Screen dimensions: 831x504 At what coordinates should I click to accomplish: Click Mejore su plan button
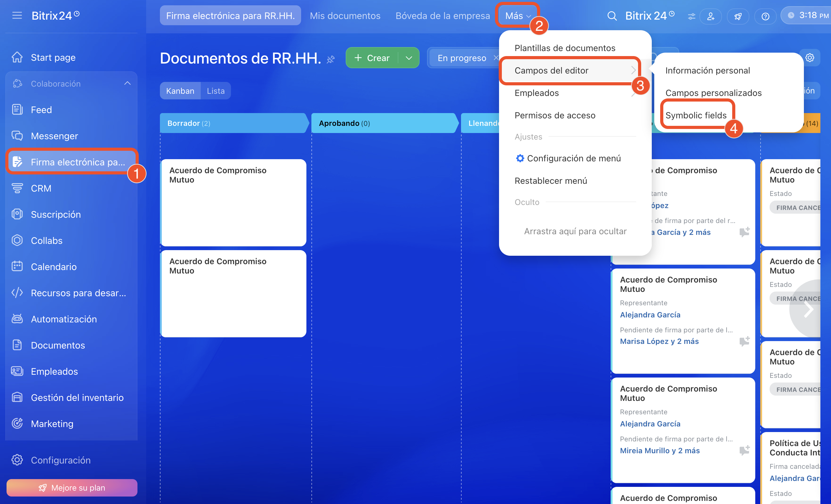coord(72,487)
